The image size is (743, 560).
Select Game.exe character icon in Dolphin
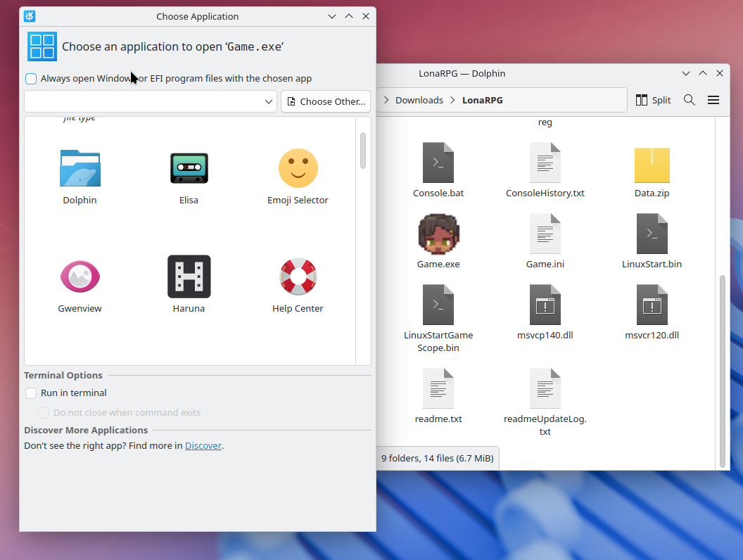[438, 234]
